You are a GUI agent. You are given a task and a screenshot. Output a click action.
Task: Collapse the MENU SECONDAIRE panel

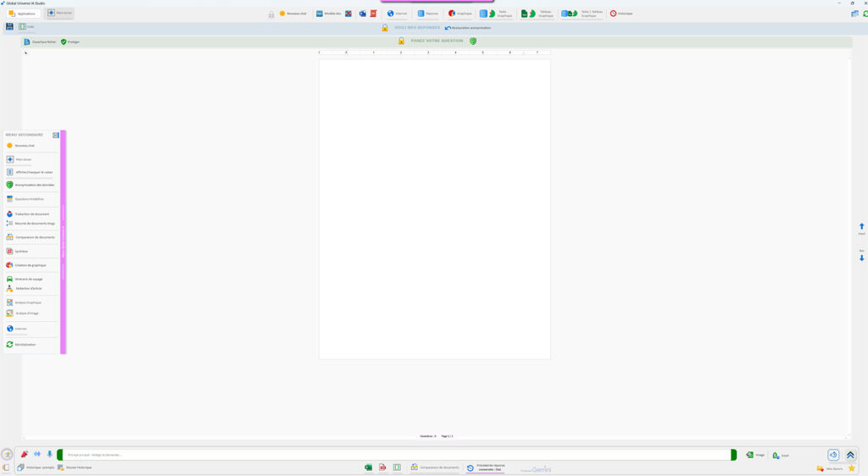point(55,135)
